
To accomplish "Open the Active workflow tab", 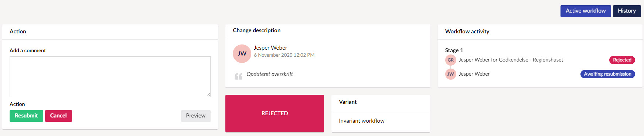I will pos(586,11).
